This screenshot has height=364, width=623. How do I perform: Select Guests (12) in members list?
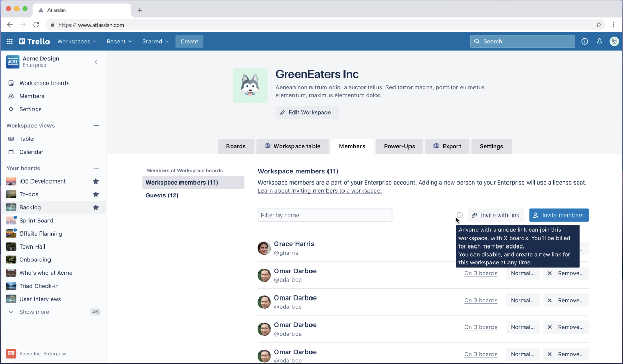pyautogui.click(x=162, y=195)
